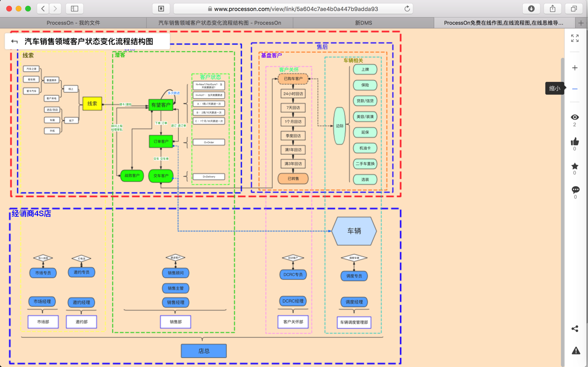Select the DCRC专员 node

pos(293,274)
